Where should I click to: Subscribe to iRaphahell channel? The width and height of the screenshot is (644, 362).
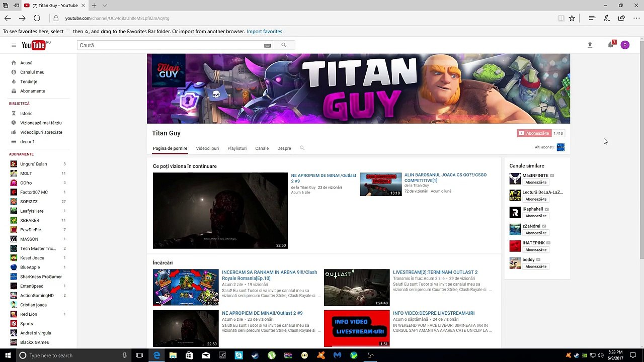coord(536,216)
